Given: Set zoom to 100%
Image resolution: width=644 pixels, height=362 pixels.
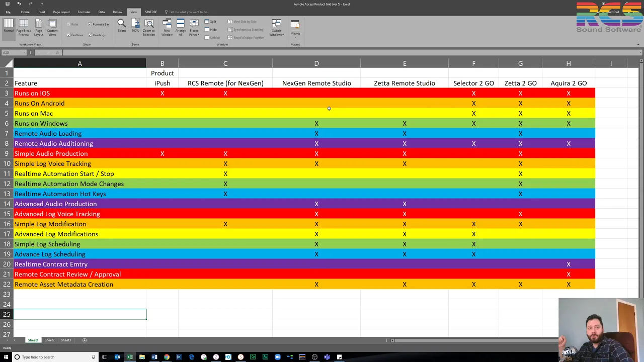Looking at the screenshot, I should pyautogui.click(x=135, y=26).
